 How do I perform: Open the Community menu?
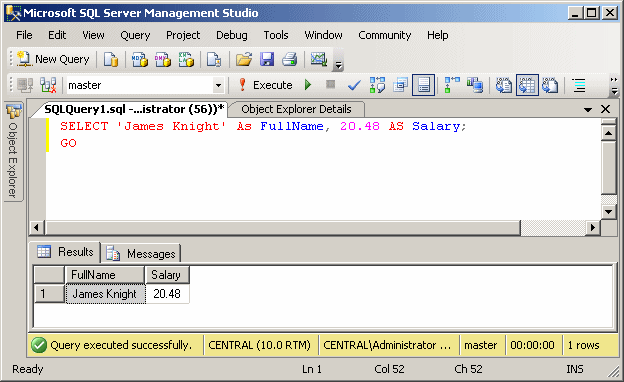384,35
